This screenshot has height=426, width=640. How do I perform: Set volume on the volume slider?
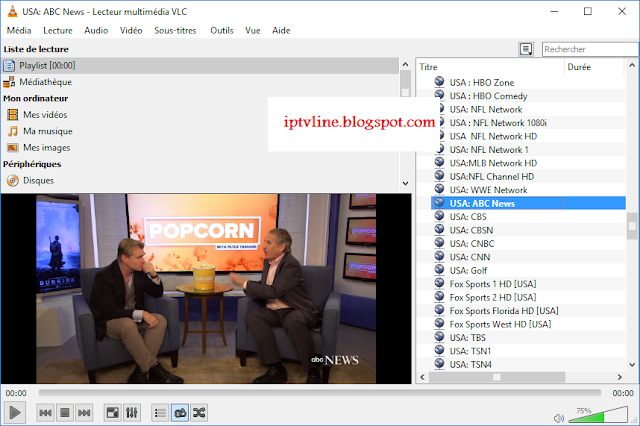pos(598,415)
